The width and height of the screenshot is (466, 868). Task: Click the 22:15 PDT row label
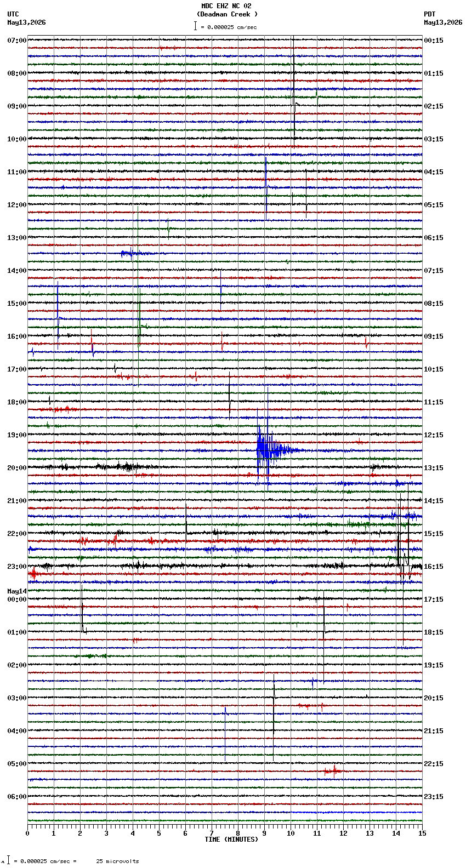point(434,764)
